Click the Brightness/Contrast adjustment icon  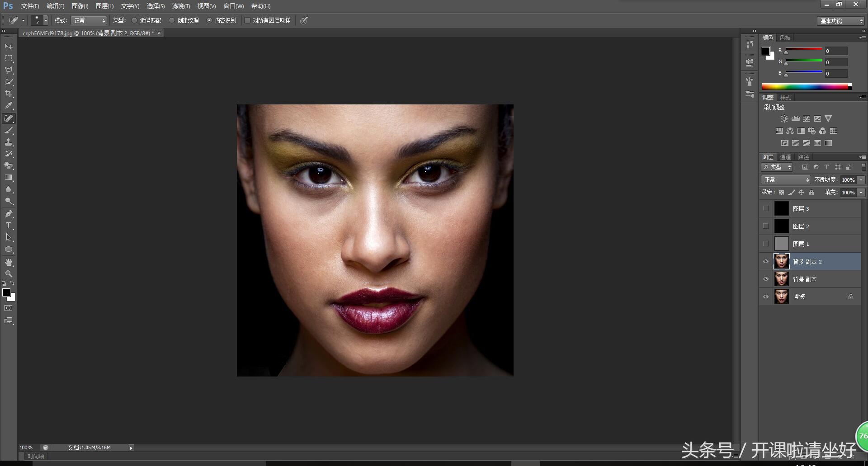tap(784, 119)
